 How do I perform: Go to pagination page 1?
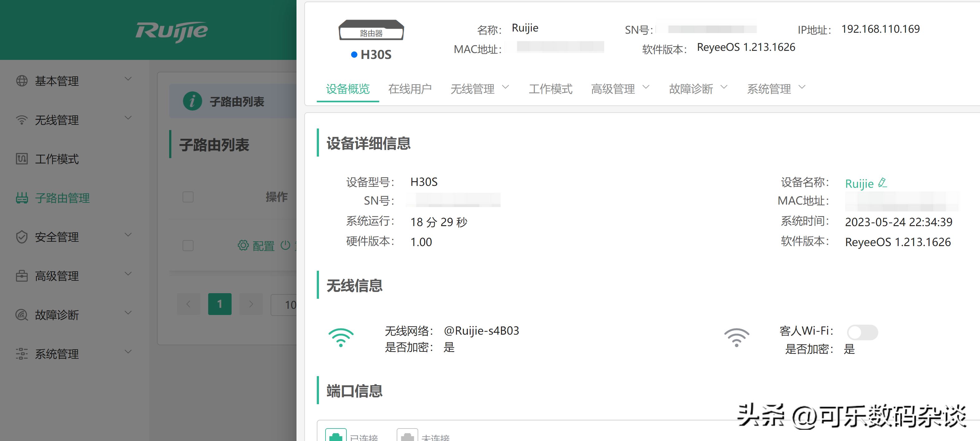pyautogui.click(x=219, y=304)
